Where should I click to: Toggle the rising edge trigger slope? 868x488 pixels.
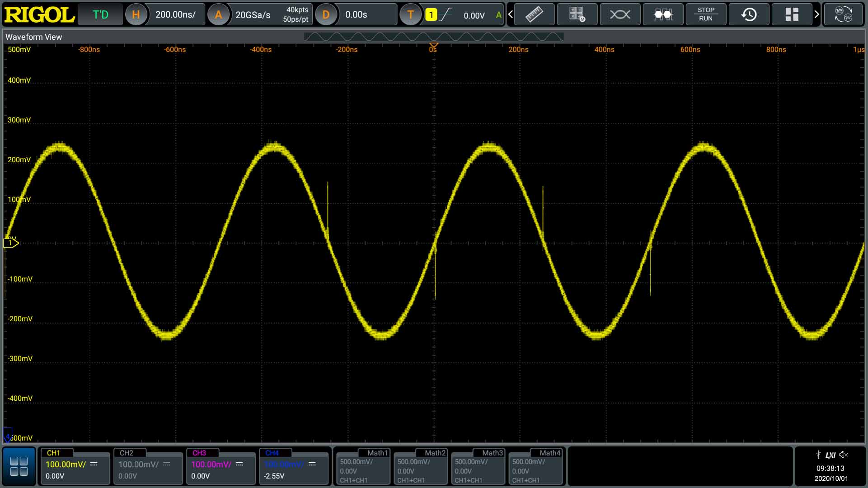[446, 15]
